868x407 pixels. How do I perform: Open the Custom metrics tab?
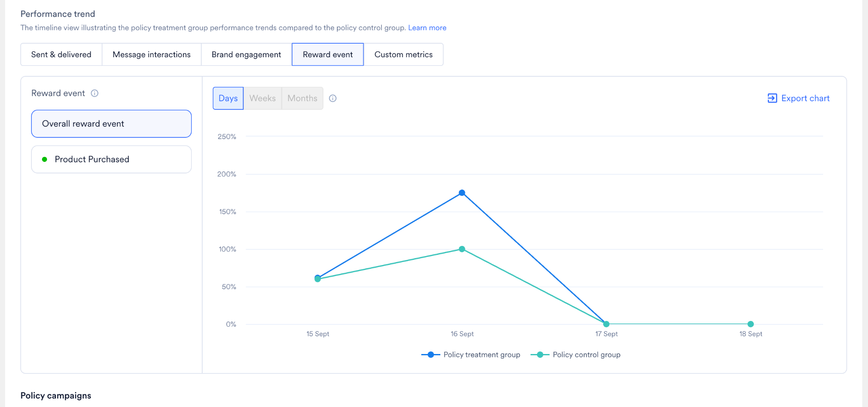click(x=403, y=54)
